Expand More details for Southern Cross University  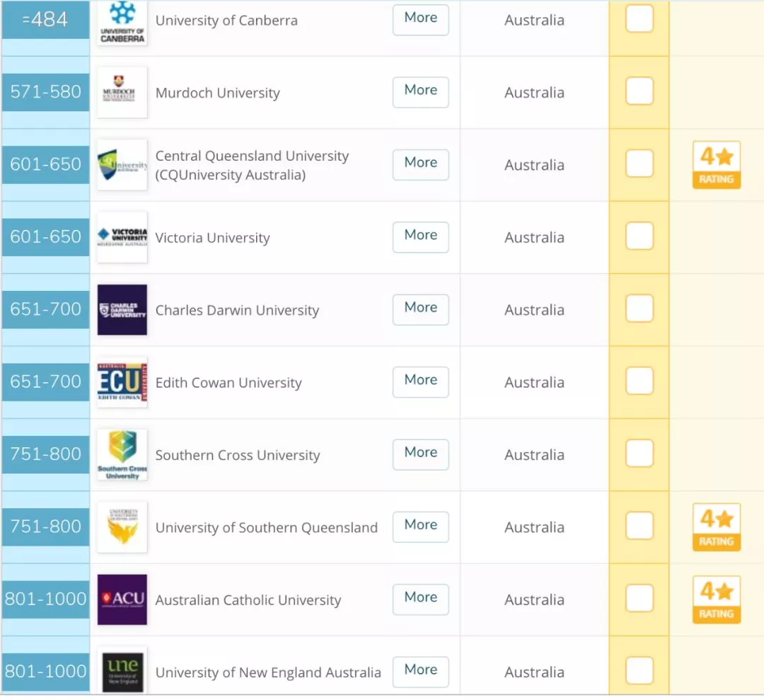pyautogui.click(x=420, y=454)
